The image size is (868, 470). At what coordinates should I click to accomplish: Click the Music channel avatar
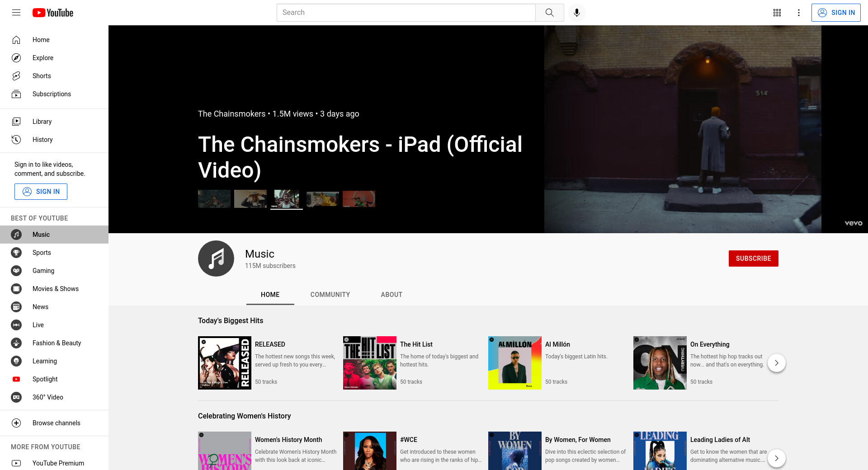[x=216, y=258]
